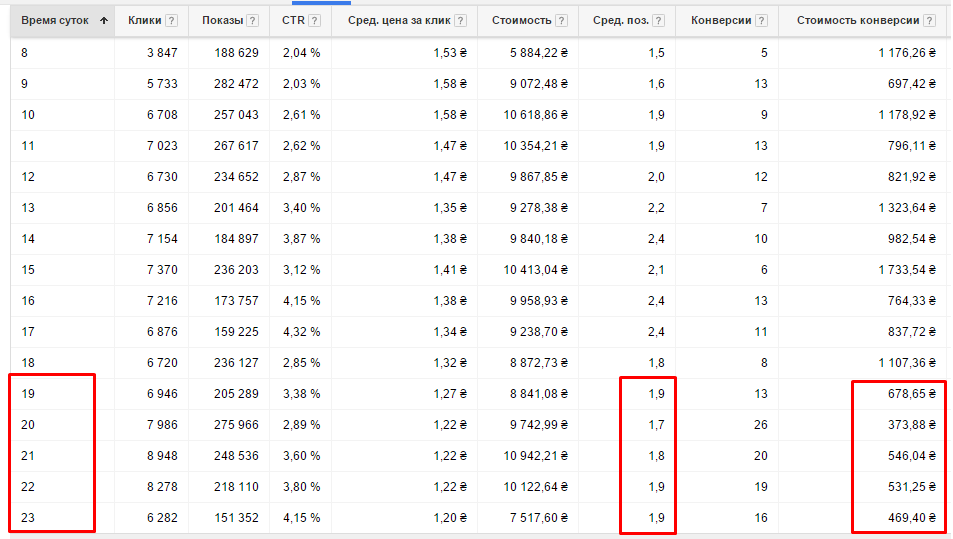Open help icon next to Сред. поз. header
This screenshot has width=953, height=539.
(659, 21)
